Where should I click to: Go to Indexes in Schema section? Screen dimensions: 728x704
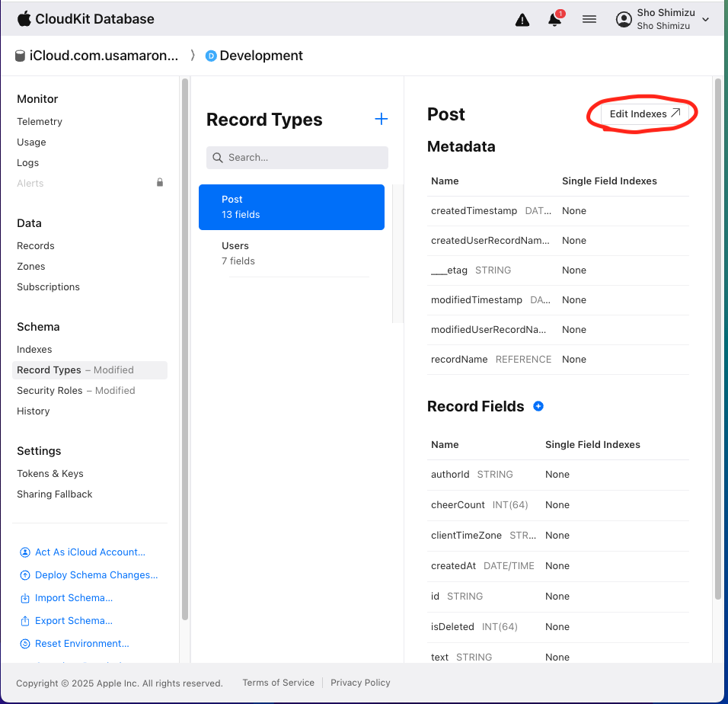coord(34,350)
